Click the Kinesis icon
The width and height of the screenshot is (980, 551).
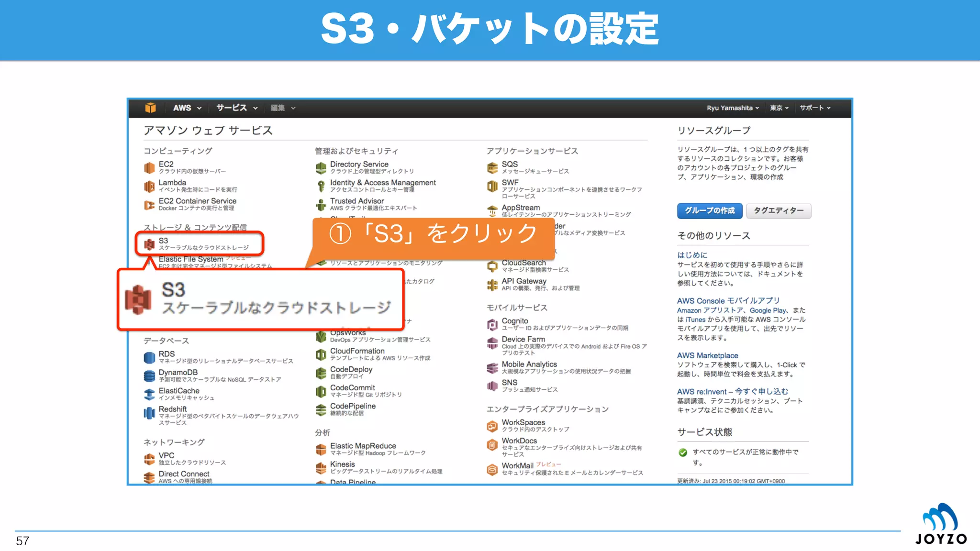click(321, 468)
